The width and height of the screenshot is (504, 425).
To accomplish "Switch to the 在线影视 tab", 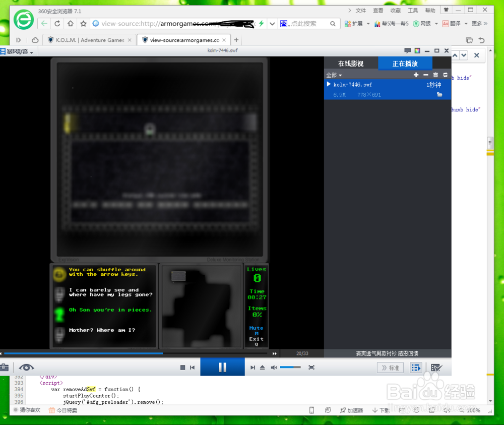I will [351, 64].
